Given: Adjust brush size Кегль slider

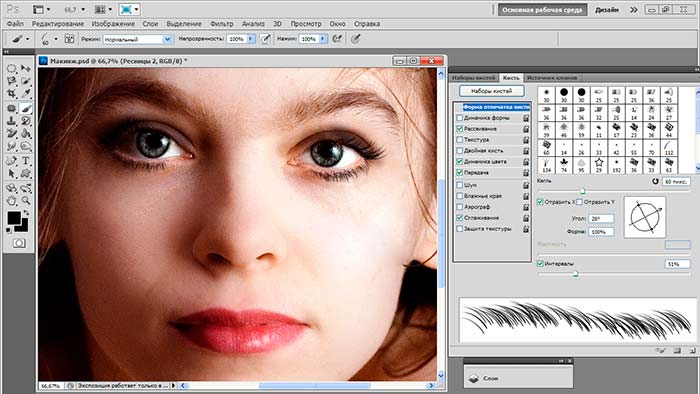Looking at the screenshot, I should pos(583,191).
